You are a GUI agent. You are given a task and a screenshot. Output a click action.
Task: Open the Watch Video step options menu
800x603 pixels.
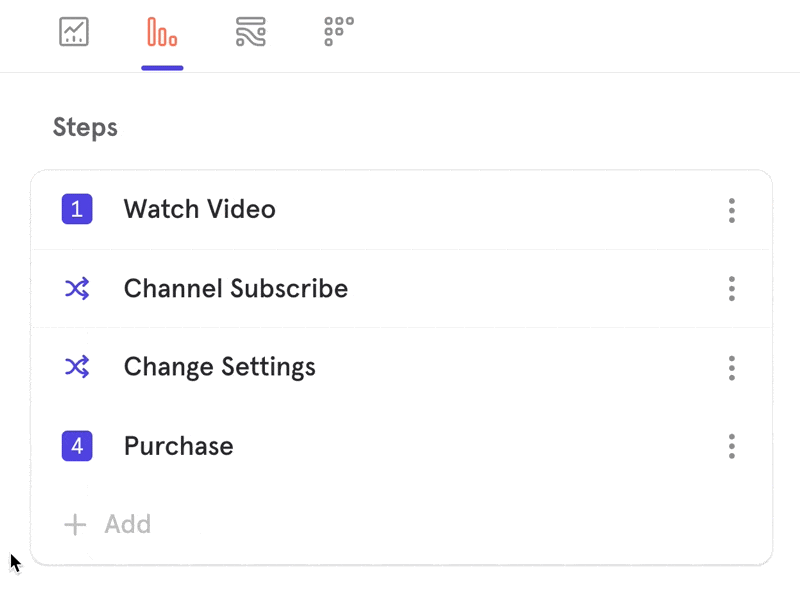click(732, 210)
